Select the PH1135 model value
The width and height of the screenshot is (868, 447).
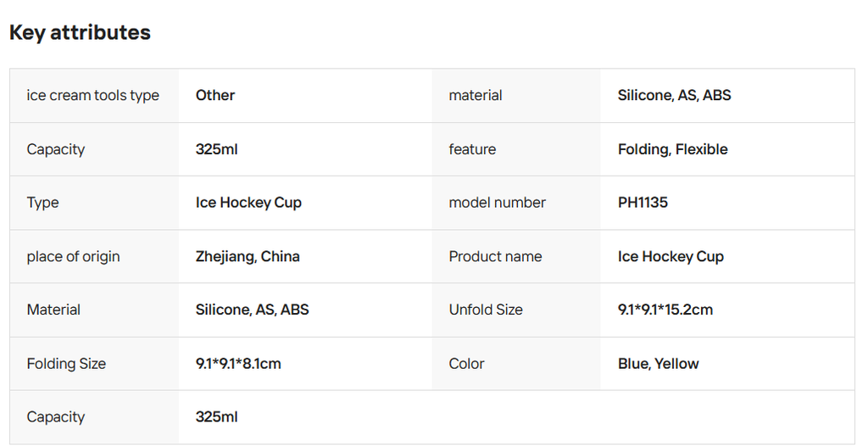[643, 203]
